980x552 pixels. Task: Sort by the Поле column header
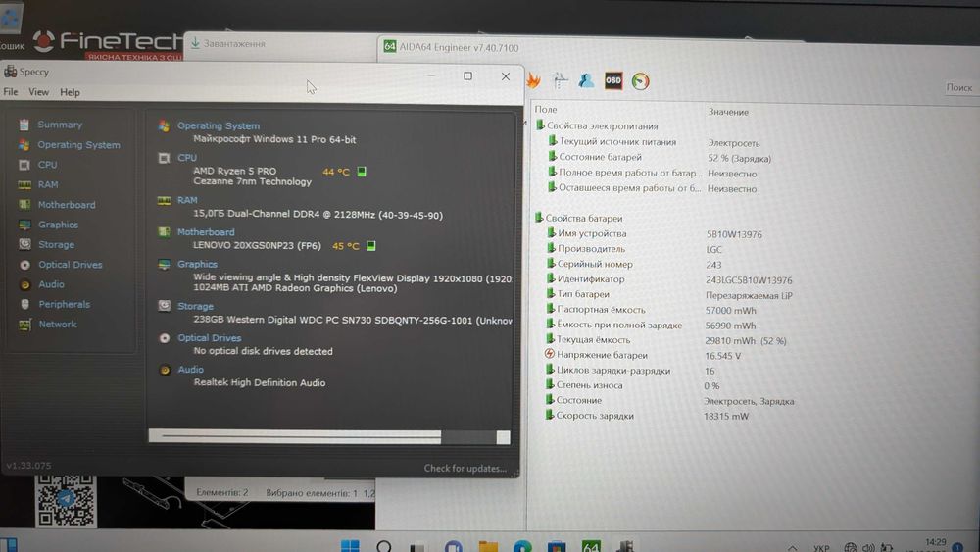[546, 110]
